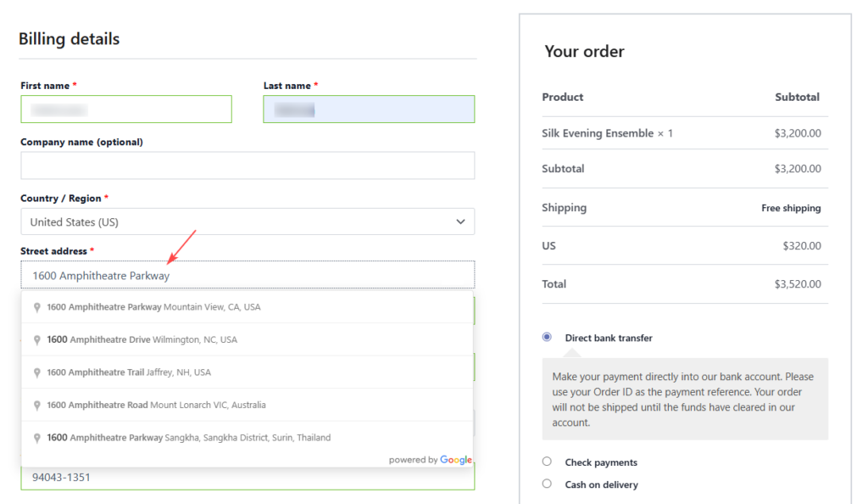Click the pin icon beside Wilmington suggestion

(x=37, y=340)
